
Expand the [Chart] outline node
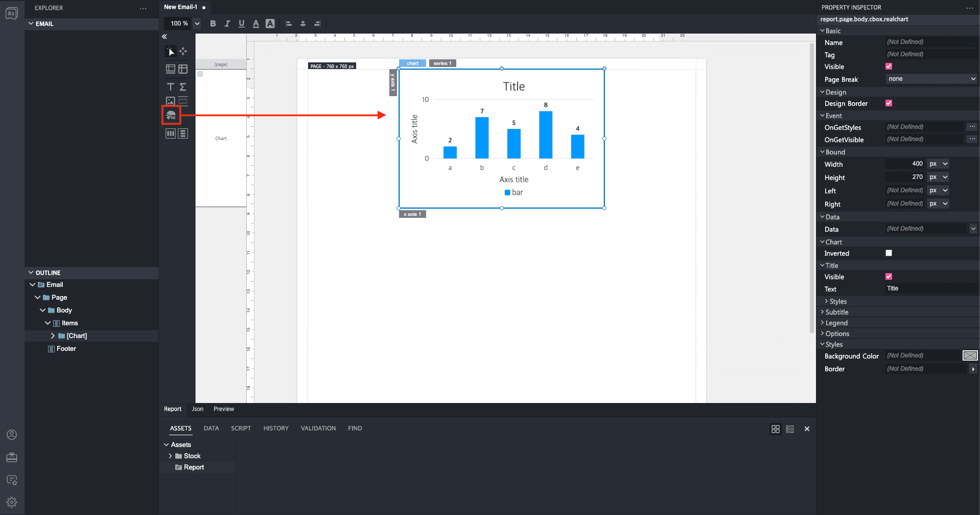click(53, 336)
